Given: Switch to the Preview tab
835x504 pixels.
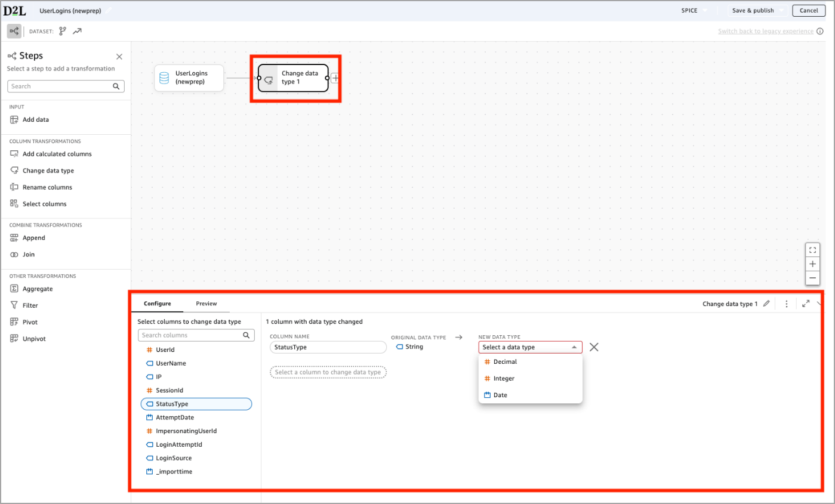Looking at the screenshot, I should pyautogui.click(x=206, y=303).
